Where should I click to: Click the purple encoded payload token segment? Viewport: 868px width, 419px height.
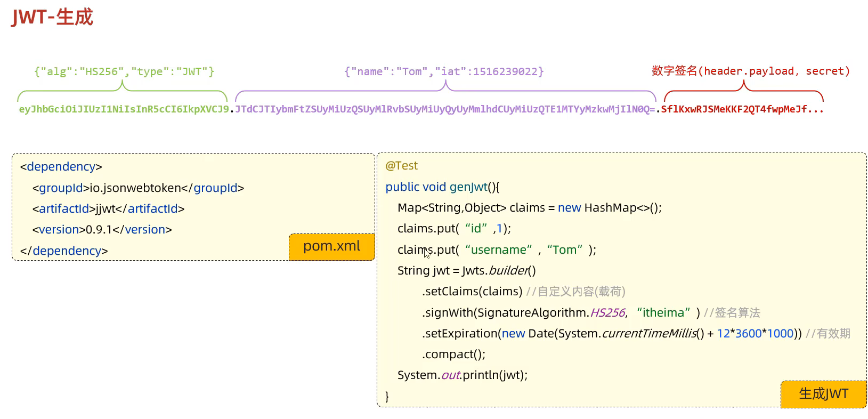(x=445, y=109)
